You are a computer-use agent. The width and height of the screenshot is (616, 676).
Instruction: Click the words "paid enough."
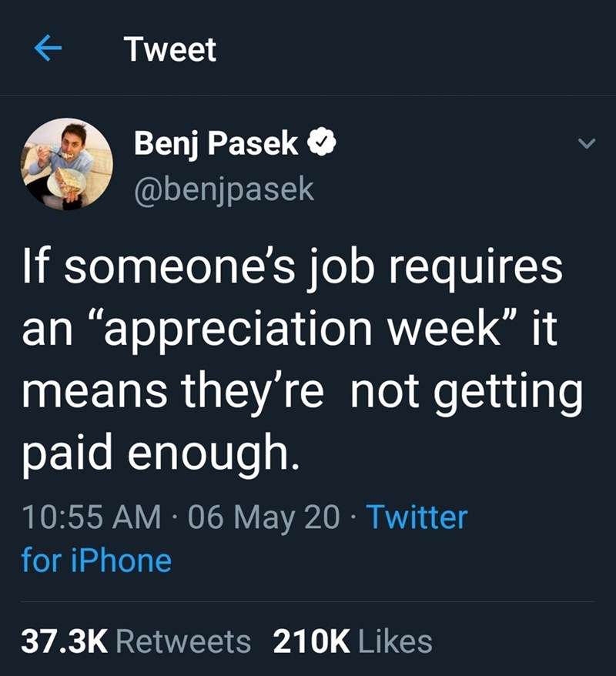[x=158, y=455]
